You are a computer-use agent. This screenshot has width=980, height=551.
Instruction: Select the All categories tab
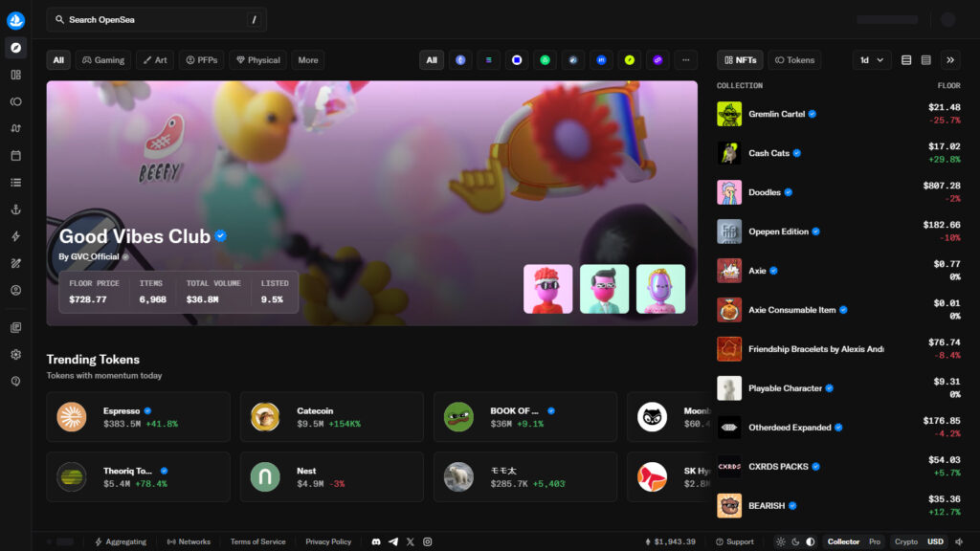pyautogui.click(x=58, y=60)
